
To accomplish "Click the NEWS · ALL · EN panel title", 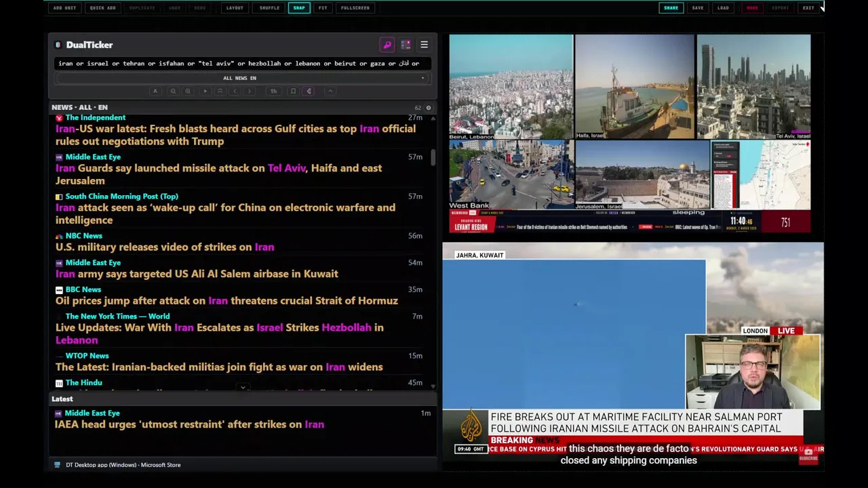I will (x=79, y=108).
